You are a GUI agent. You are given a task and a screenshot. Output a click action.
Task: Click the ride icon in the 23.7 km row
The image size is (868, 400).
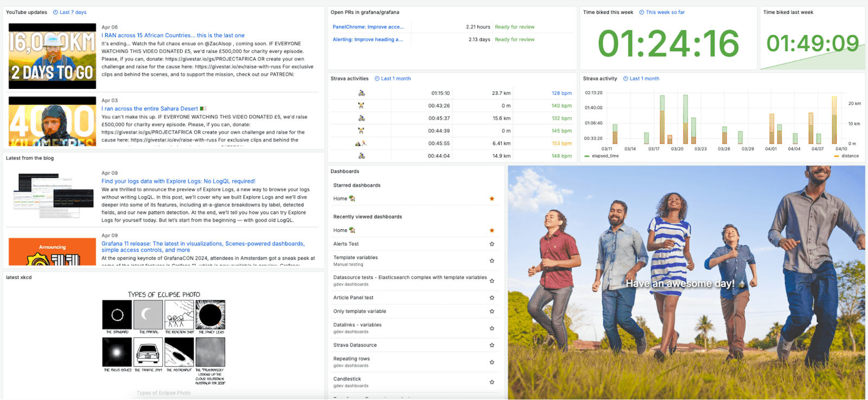point(361,93)
